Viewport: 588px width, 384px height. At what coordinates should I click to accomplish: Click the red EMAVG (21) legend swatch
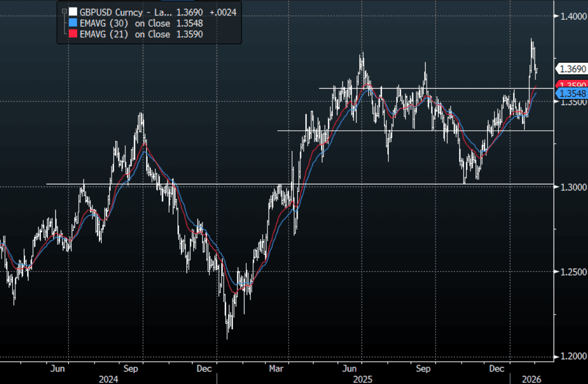click(73, 34)
